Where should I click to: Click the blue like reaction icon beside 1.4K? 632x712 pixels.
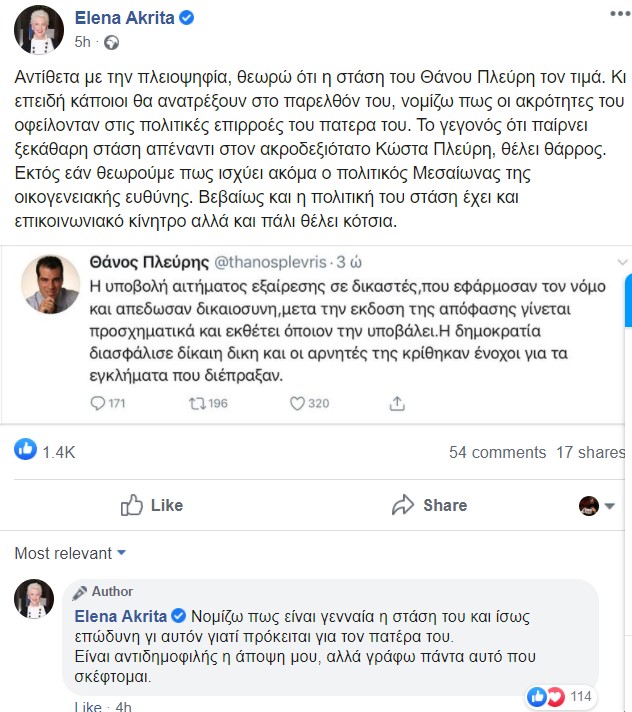(x=25, y=451)
